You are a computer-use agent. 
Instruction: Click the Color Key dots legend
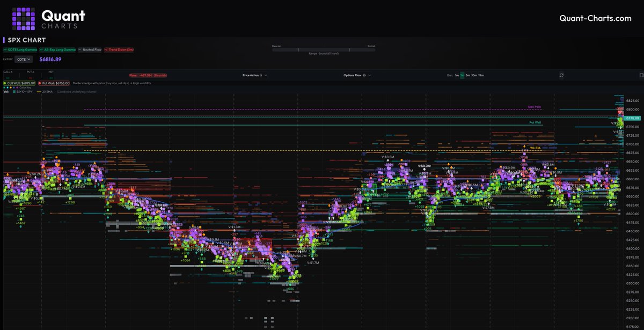[x=11, y=87]
